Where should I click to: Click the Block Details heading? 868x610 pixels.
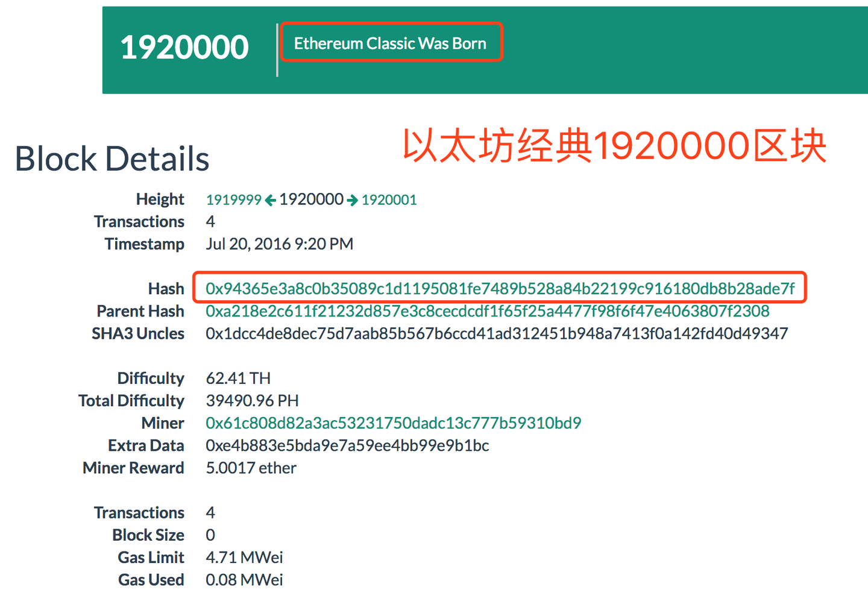tap(112, 159)
